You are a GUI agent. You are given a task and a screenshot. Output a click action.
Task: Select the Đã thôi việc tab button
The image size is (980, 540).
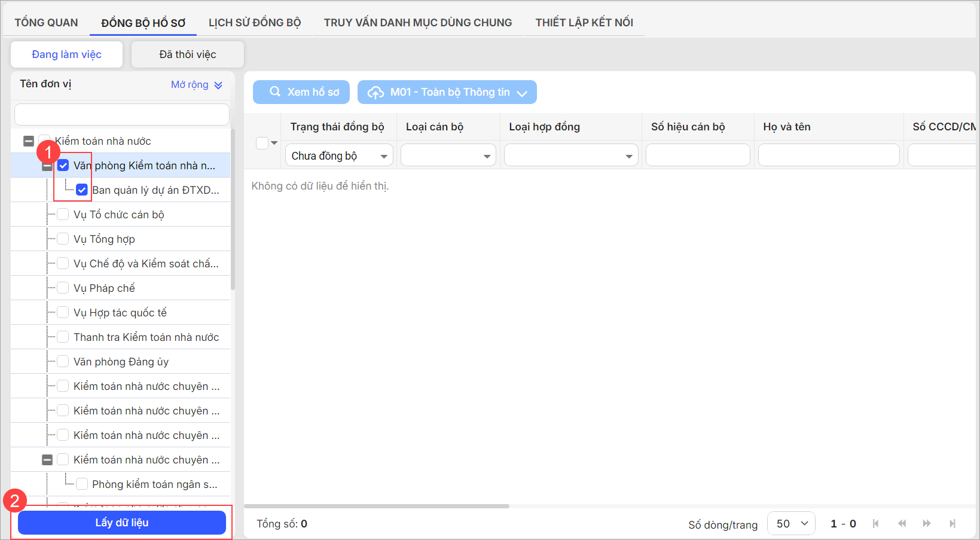(x=187, y=54)
